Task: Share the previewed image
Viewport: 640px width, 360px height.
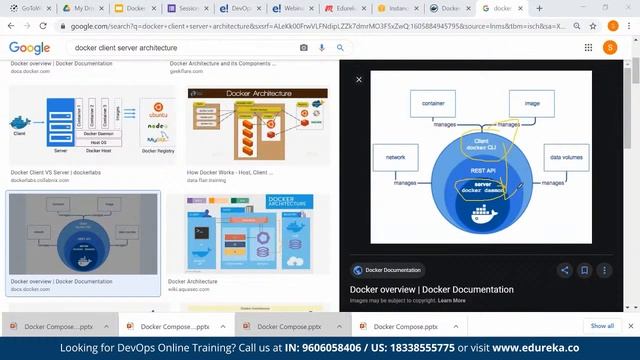Action: click(564, 270)
